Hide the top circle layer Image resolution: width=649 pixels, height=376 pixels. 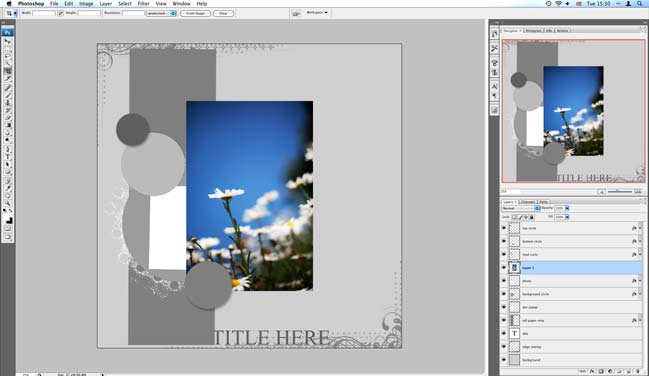(504, 228)
